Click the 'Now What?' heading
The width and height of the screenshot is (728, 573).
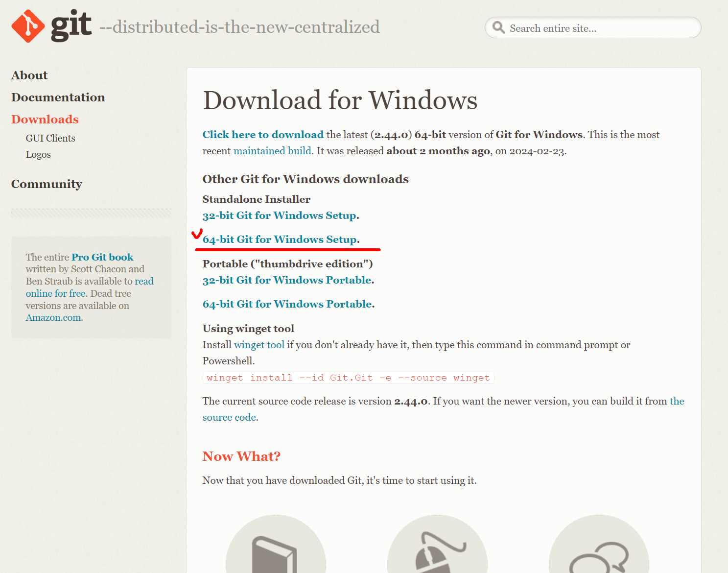[x=241, y=456]
